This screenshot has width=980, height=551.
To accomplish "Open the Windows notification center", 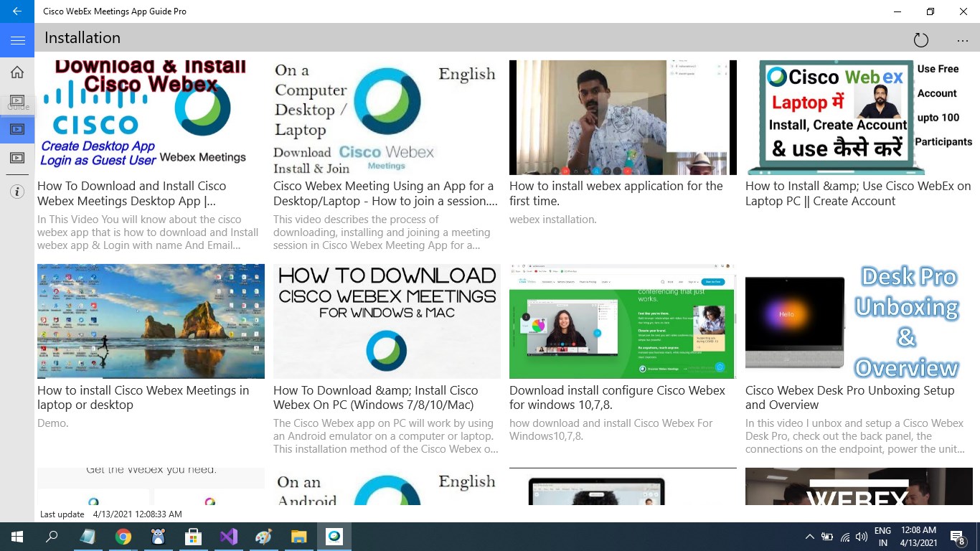I will click(x=958, y=537).
